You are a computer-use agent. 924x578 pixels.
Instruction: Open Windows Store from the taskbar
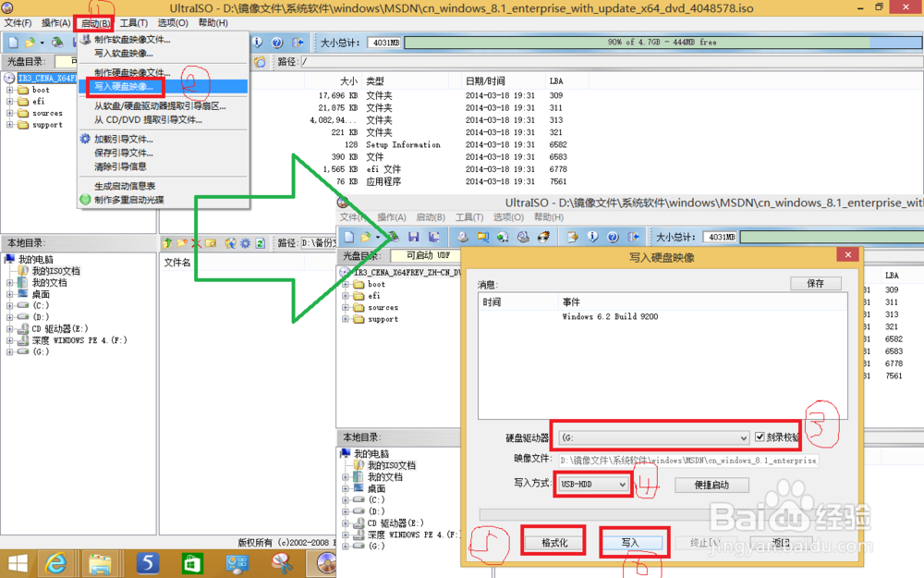[x=192, y=564]
